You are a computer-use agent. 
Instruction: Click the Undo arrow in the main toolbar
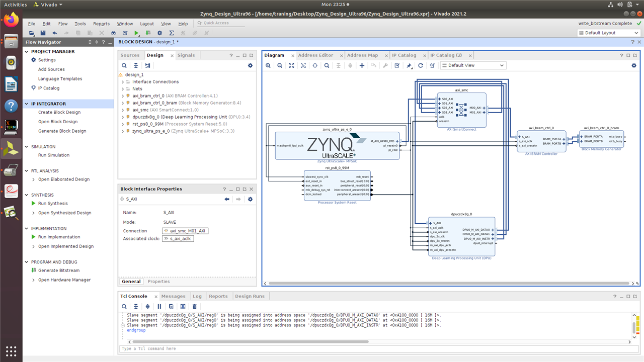tap(55, 33)
